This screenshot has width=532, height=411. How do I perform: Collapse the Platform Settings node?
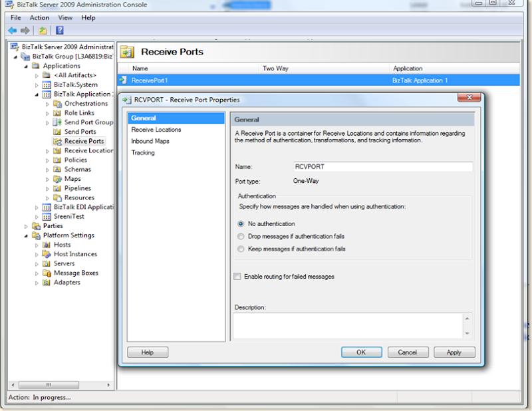click(x=26, y=236)
